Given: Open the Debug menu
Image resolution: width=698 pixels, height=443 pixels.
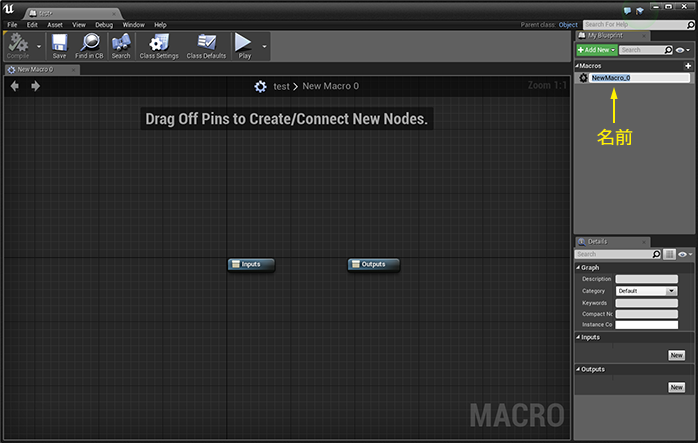Looking at the screenshot, I should (104, 25).
